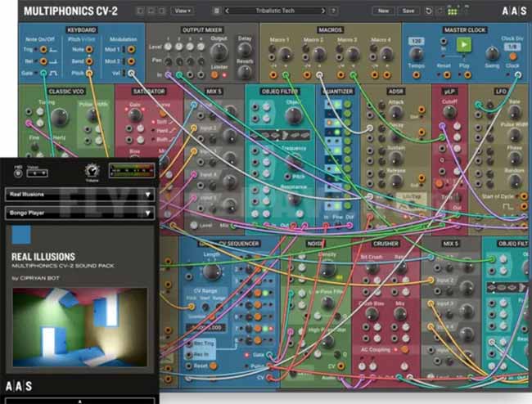Screen dimensions: 532x404
Task: Click the Trig output jack in Keyboard
Action: point(43,50)
